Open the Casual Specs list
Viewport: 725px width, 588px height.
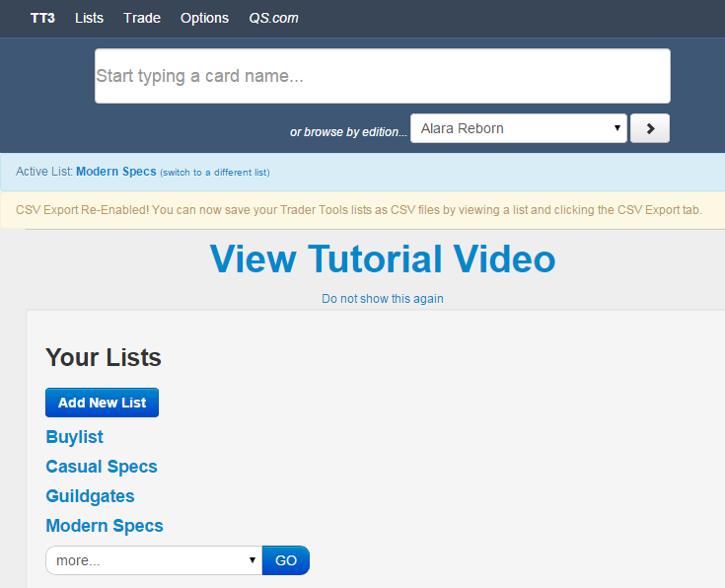[x=101, y=467]
